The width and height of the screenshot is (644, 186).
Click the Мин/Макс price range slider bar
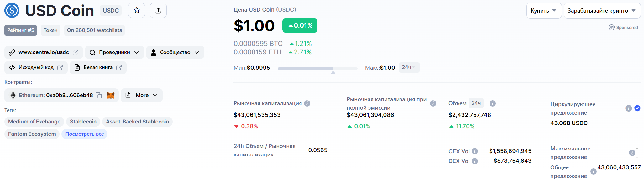[x=317, y=68]
